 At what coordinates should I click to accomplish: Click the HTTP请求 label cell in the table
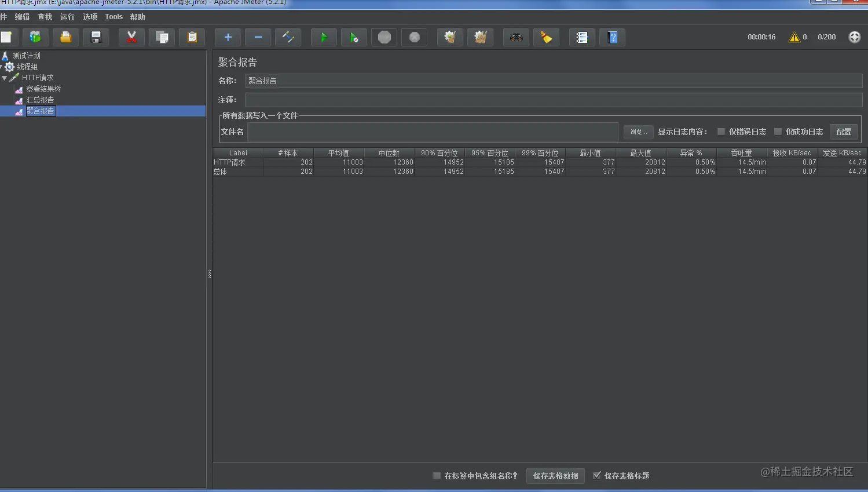pyautogui.click(x=238, y=162)
